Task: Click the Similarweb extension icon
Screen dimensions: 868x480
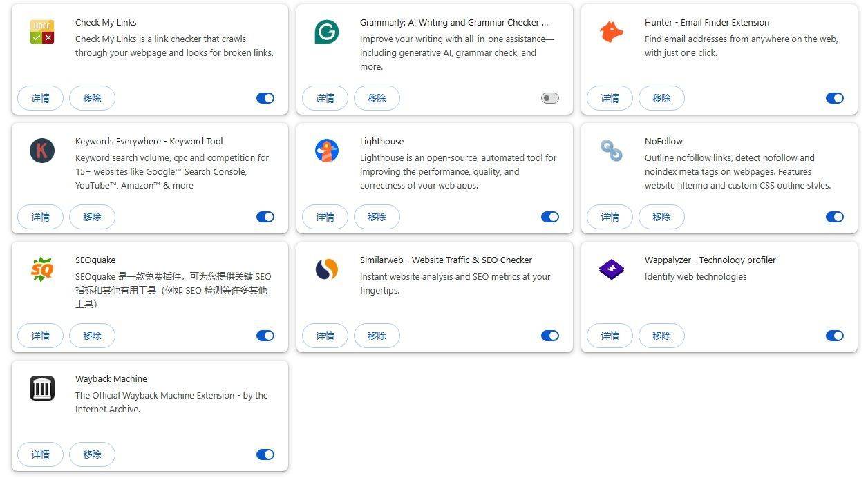Action: 327,269
